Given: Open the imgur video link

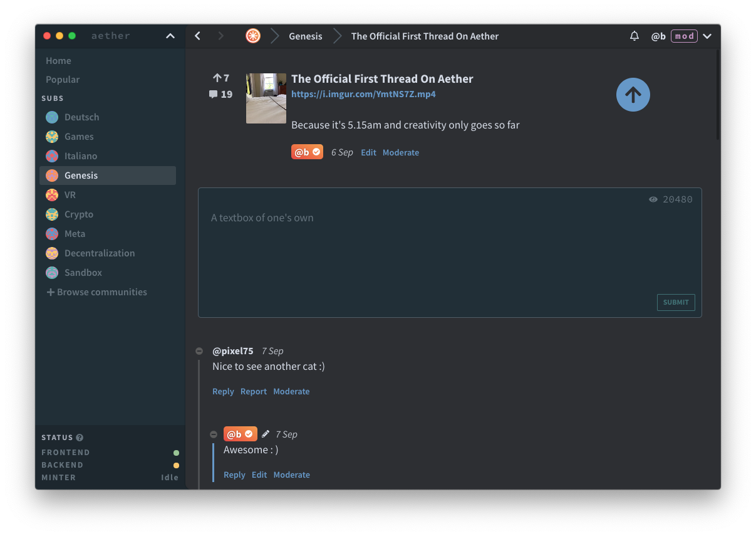Looking at the screenshot, I should (x=363, y=94).
